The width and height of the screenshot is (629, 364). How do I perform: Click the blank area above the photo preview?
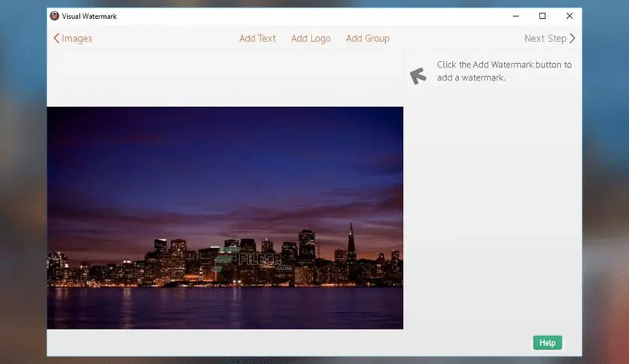(225, 78)
